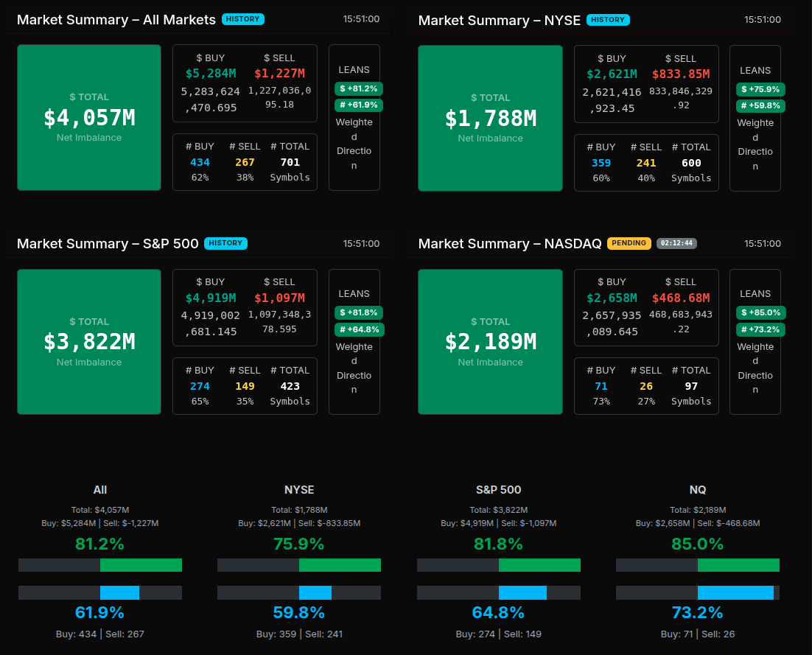Select the HISTORY badge on S&P 500 summary
The image size is (812, 655).
(x=225, y=243)
